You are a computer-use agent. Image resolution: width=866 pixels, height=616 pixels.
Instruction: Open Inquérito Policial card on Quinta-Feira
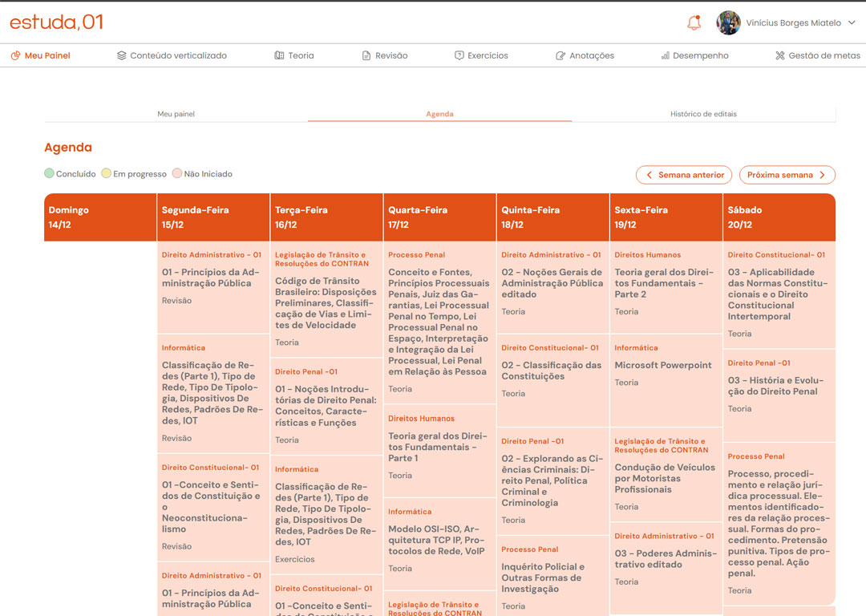point(552,577)
